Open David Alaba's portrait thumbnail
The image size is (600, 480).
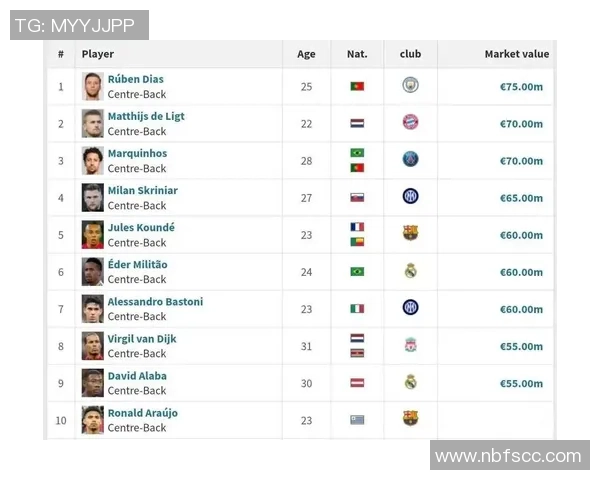(93, 383)
